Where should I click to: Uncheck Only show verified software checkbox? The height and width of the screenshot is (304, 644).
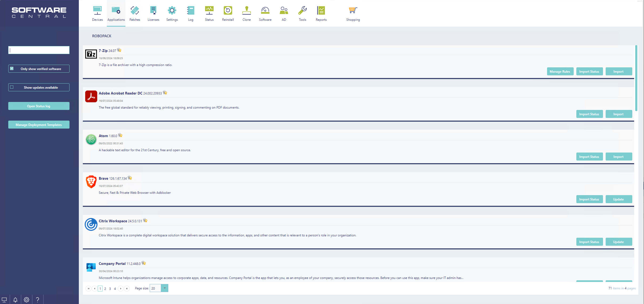(12, 68)
